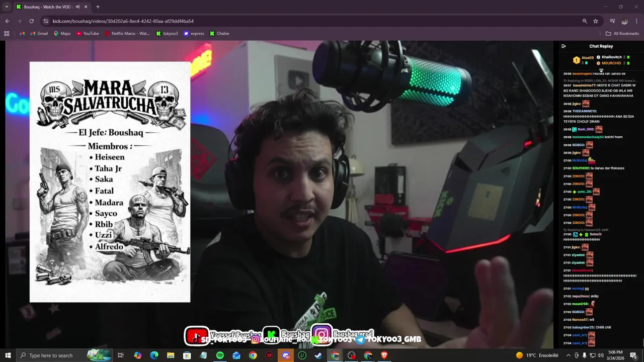Open Spotify from the taskbar
Viewport: 644px width, 362px height.
coord(220,355)
